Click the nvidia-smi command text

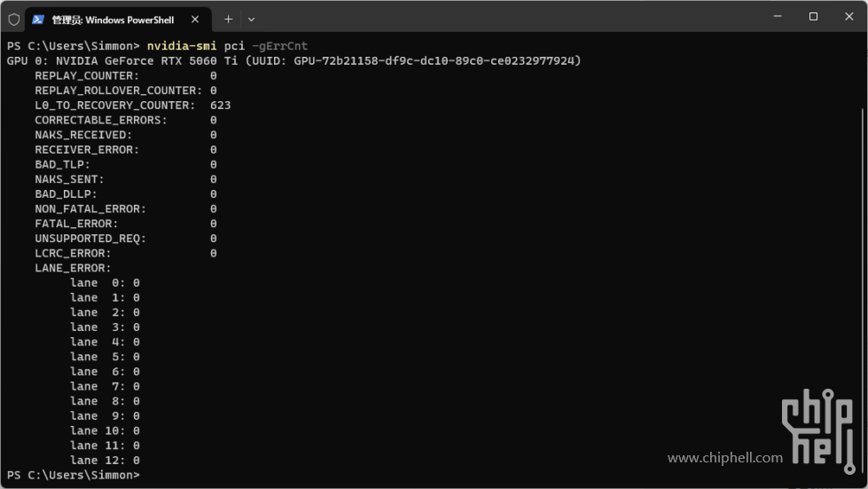click(182, 46)
